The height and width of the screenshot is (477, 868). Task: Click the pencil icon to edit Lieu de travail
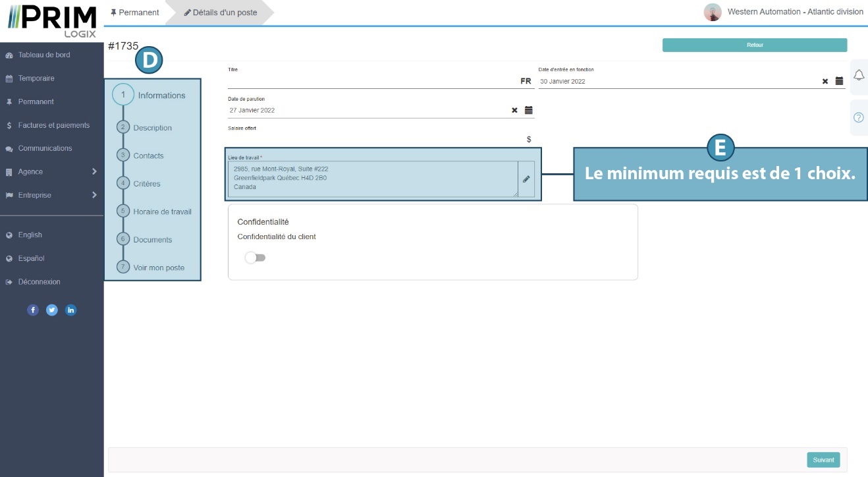[x=526, y=179]
